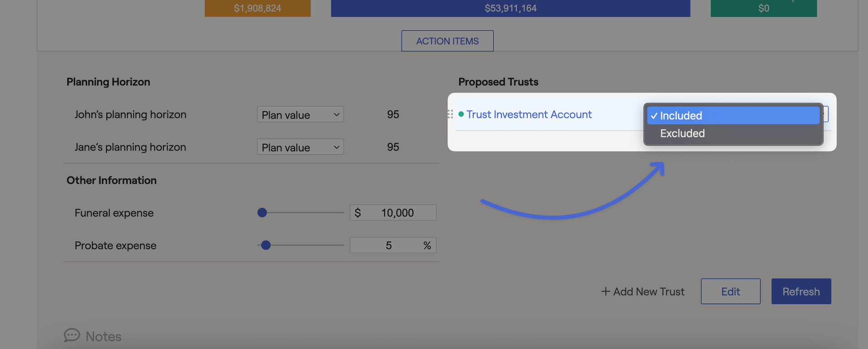This screenshot has height=349, width=868.
Task: Click the Edit button
Action: tap(730, 292)
